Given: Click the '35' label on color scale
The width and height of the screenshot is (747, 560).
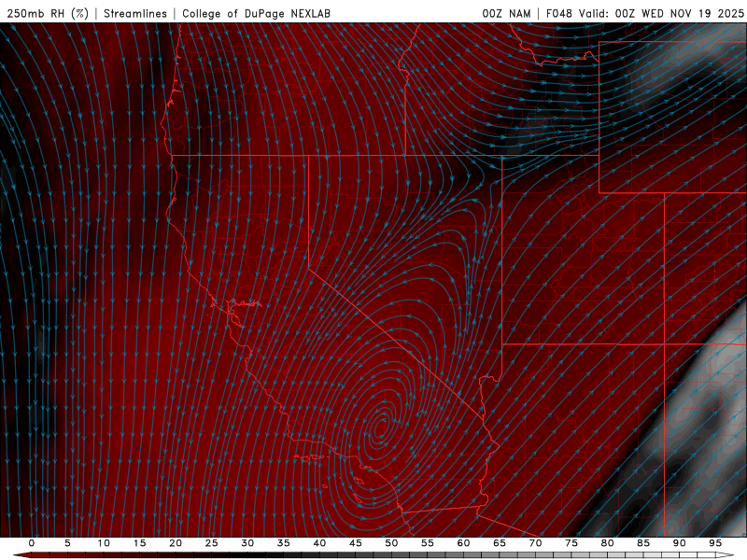Looking at the screenshot, I should point(284,543).
